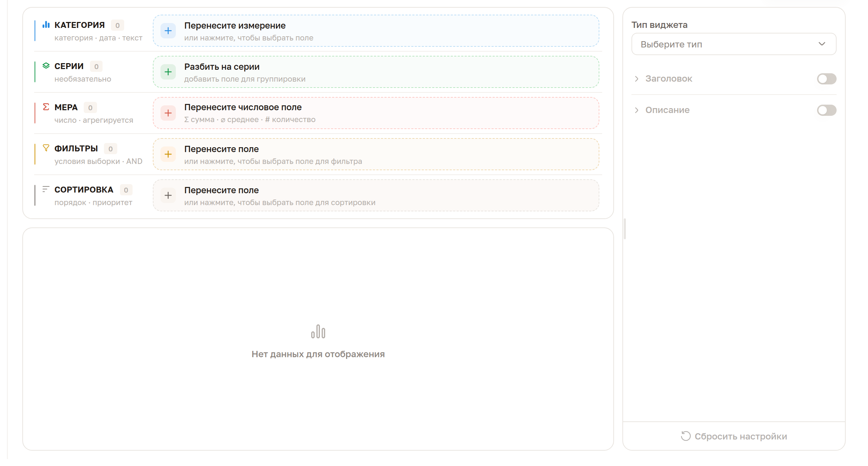Click the gray plus icon in Сортировка drop zone
Viewport: 868px width, 466px height.
pos(168,195)
